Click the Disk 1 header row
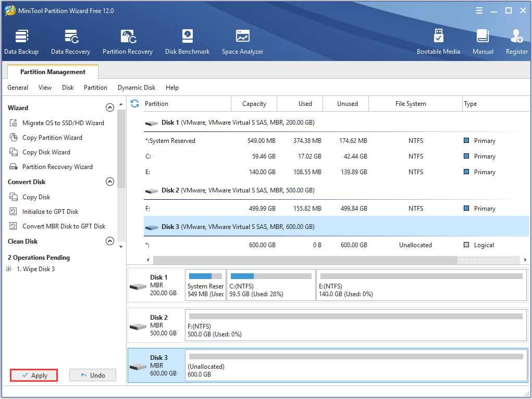The width and height of the screenshot is (532, 399). click(336, 123)
